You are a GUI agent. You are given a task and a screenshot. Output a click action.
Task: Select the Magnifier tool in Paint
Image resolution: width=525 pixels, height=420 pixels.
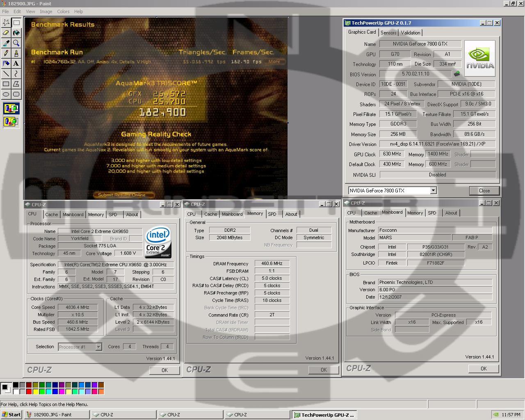tap(16, 43)
